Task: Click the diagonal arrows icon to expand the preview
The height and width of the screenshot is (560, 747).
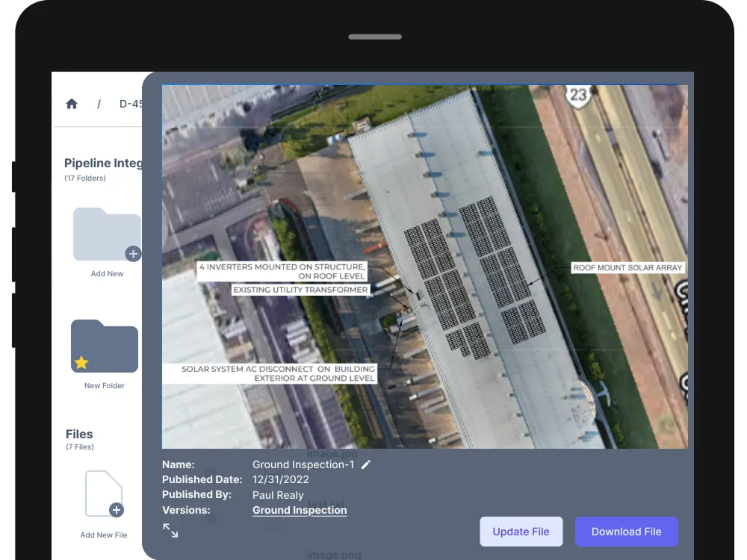Action: pyautogui.click(x=170, y=531)
